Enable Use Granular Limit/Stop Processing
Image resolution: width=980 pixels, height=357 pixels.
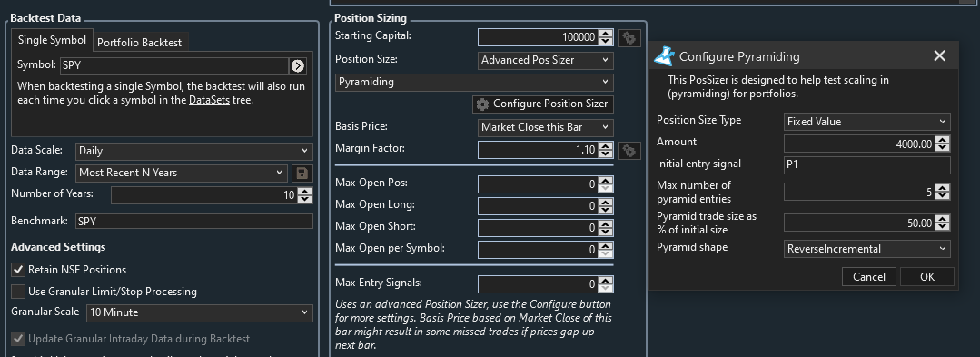tap(18, 292)
